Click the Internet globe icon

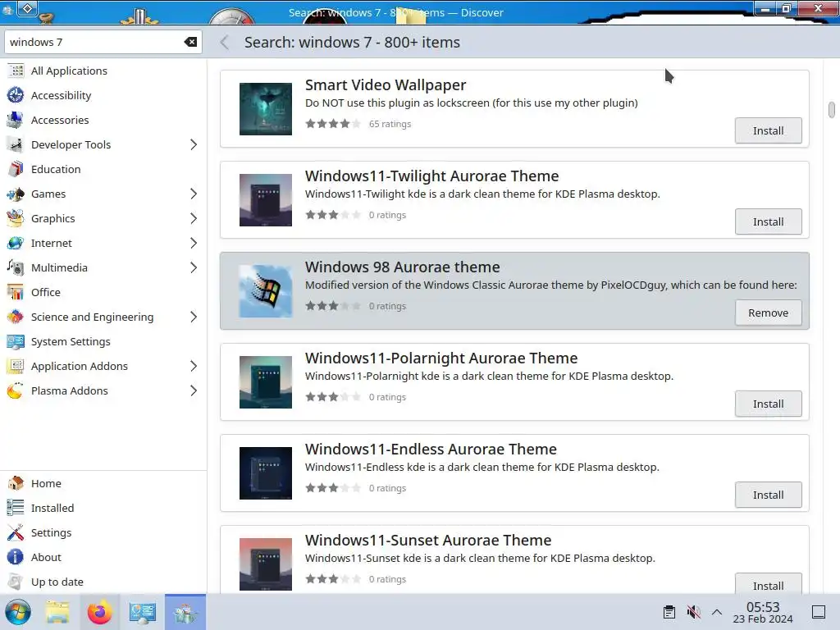(x=16, y=243)
